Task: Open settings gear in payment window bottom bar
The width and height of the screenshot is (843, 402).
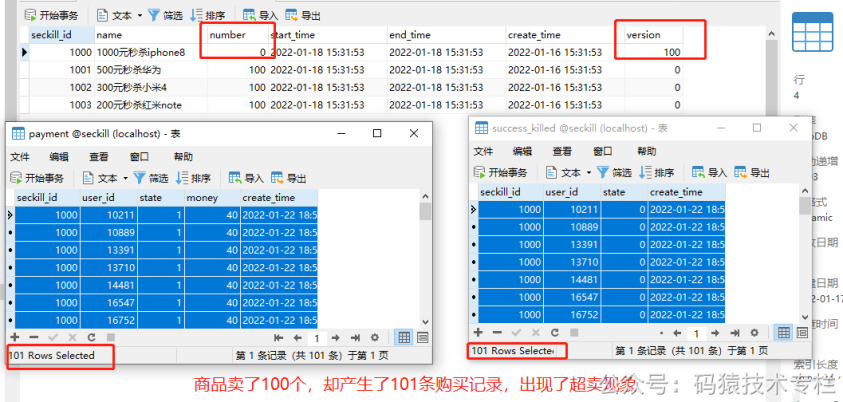Action: (375, 338)
